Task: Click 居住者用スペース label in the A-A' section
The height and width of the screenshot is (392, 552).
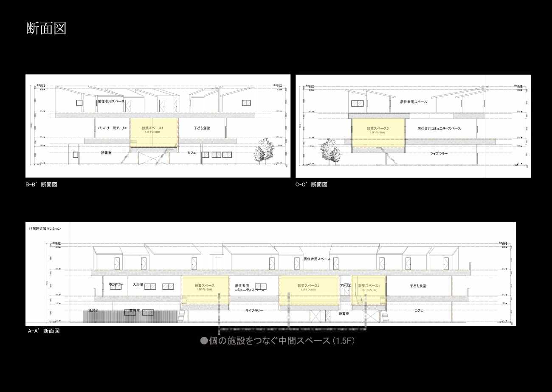Action: click(317, 259)
